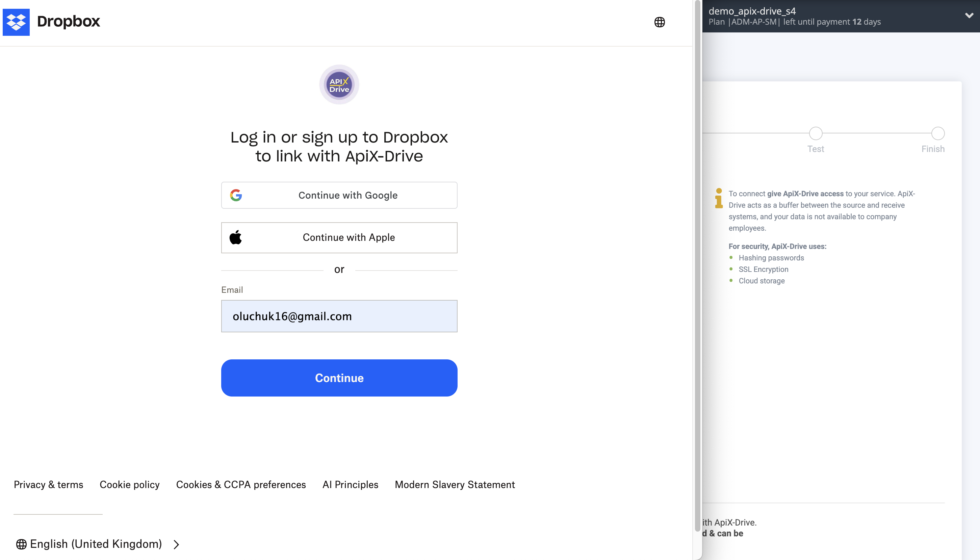Select the Finish step circle on the progress track
The width and height of the screenshot is (980, 560).
point(937,134)
